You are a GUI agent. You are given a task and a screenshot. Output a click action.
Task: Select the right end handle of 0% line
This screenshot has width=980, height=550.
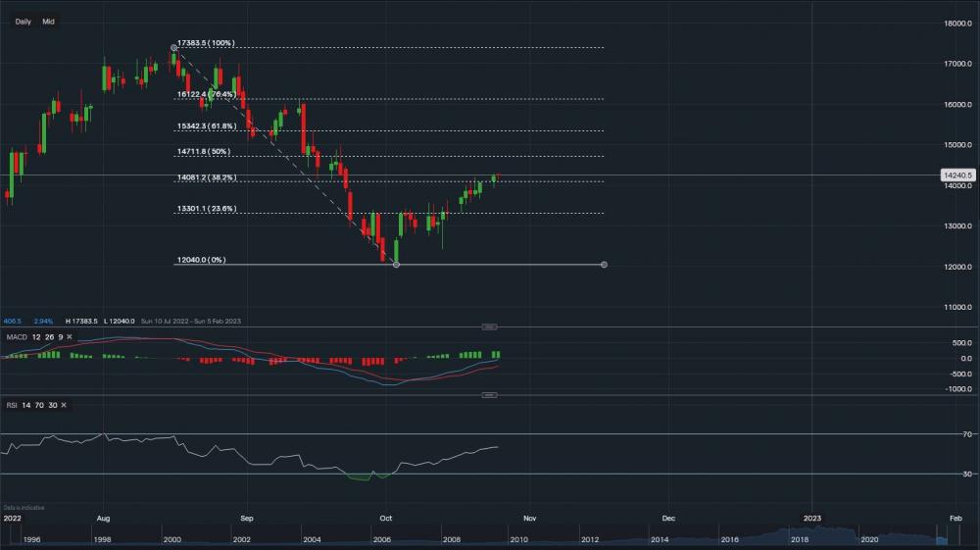point(604,265)
